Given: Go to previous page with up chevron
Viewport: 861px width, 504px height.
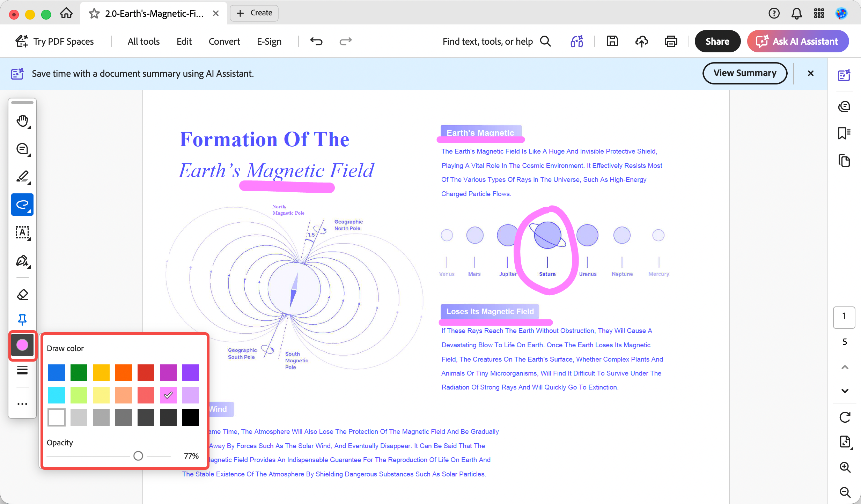Looking at the screenshot, I should pos(845,367).
